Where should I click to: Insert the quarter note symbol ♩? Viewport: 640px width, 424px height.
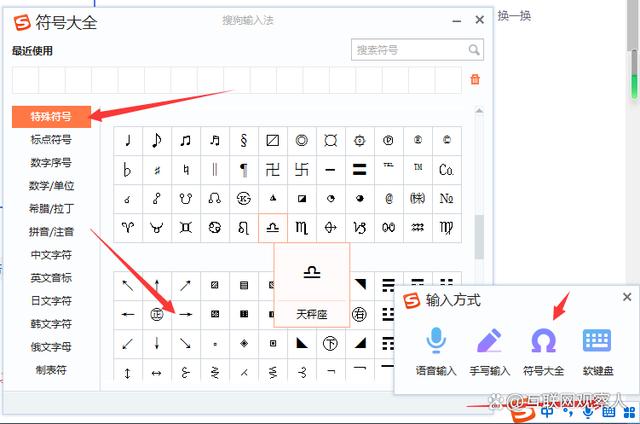coord(128,141)
